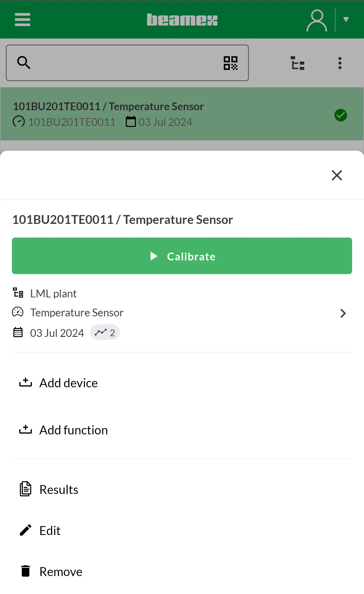
Task: Close the bottom sheet panel
Action: coord(337,175)
